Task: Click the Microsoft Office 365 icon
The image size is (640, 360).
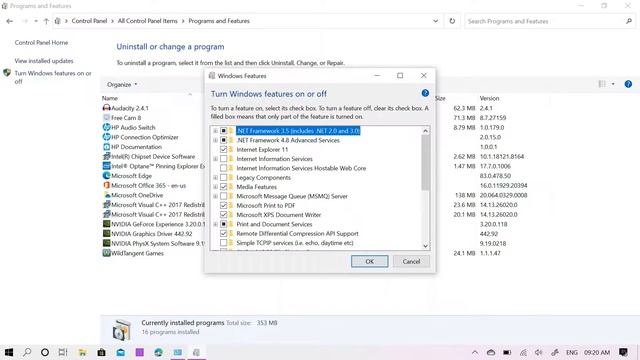Action: pos(107,185)
